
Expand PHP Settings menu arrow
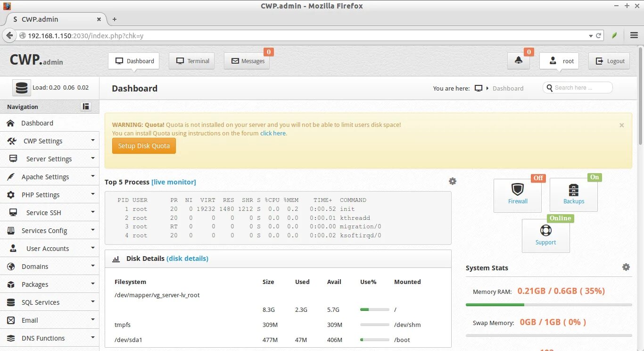click(x=93, y=194)
